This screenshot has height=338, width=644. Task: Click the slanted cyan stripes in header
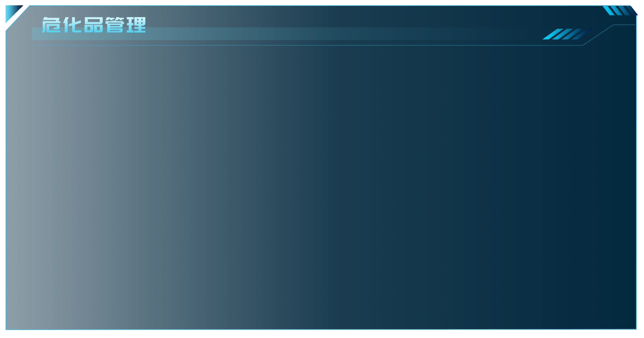coord(568,34)
